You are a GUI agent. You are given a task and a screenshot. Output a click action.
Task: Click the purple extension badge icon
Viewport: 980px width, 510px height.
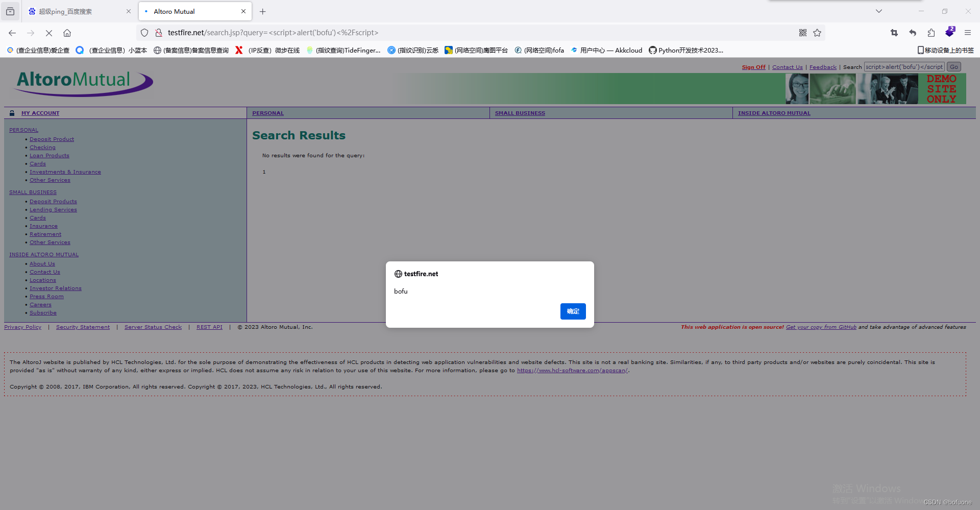[950, 32]
